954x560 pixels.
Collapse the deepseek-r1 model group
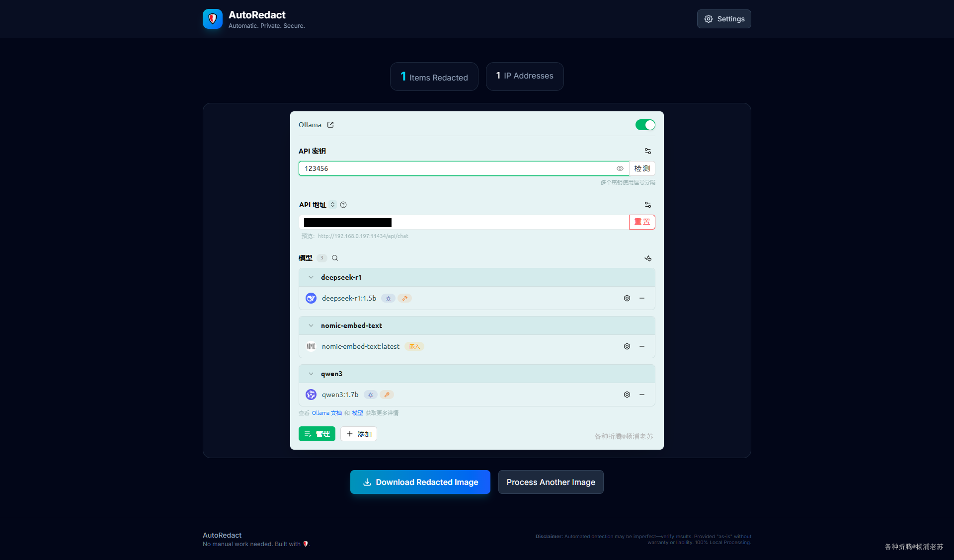coord(311,277)
